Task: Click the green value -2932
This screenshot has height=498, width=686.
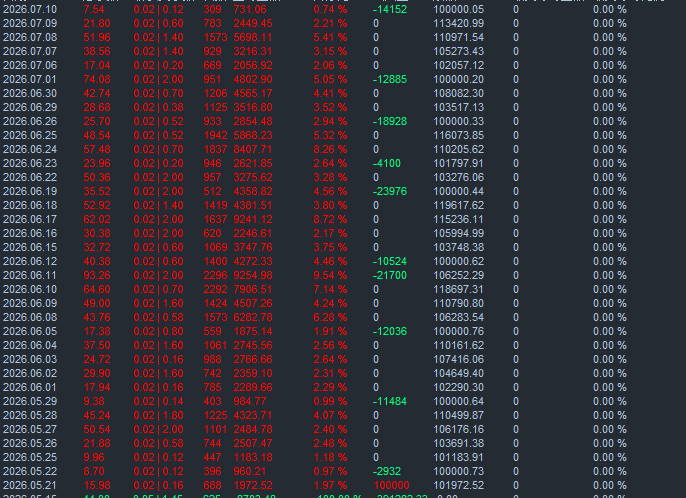Action: coord(387,471)
